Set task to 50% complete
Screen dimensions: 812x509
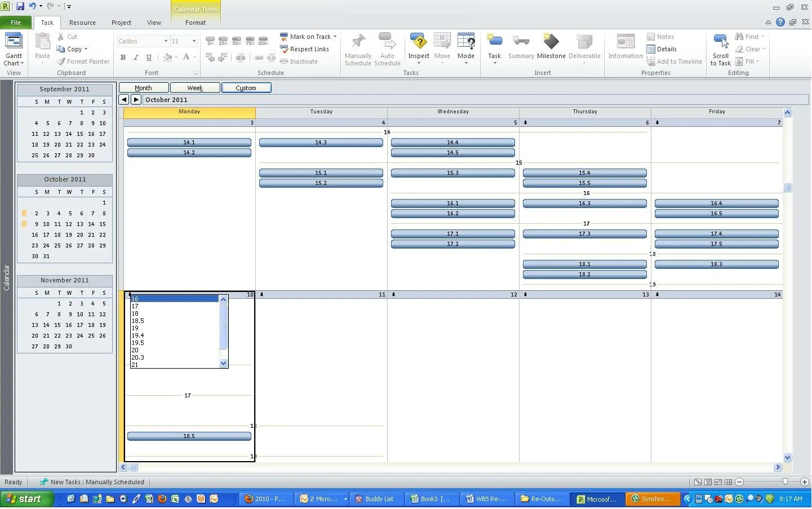click(x=237, y=41)
